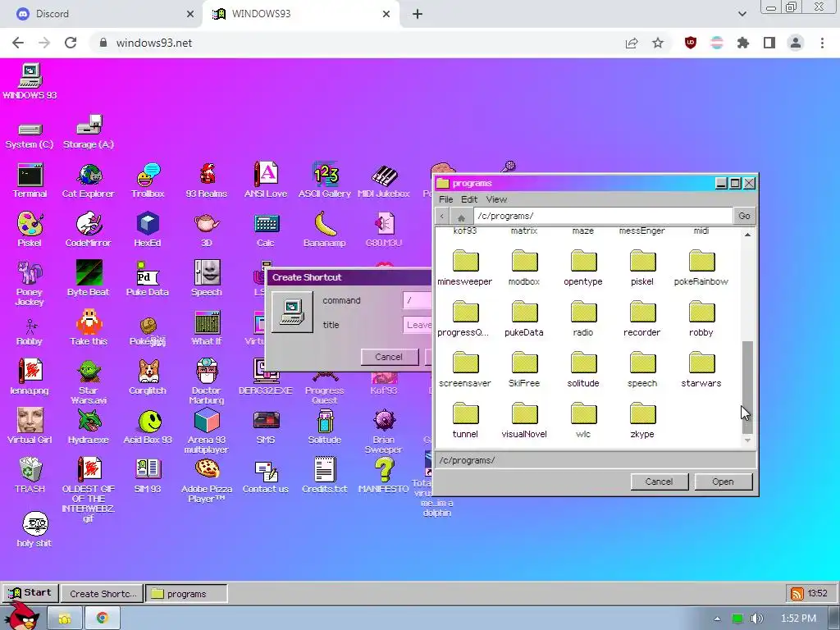This screenshot has width=840, height=630.
Task: Select the starwars folder in programs
Action: tap(701, 370)
